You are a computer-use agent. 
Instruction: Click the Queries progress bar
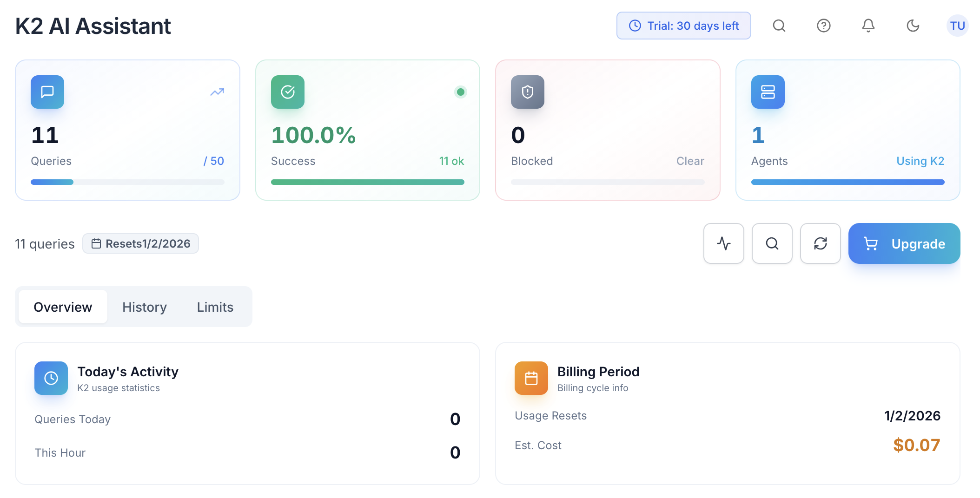(x=126, y=182)
